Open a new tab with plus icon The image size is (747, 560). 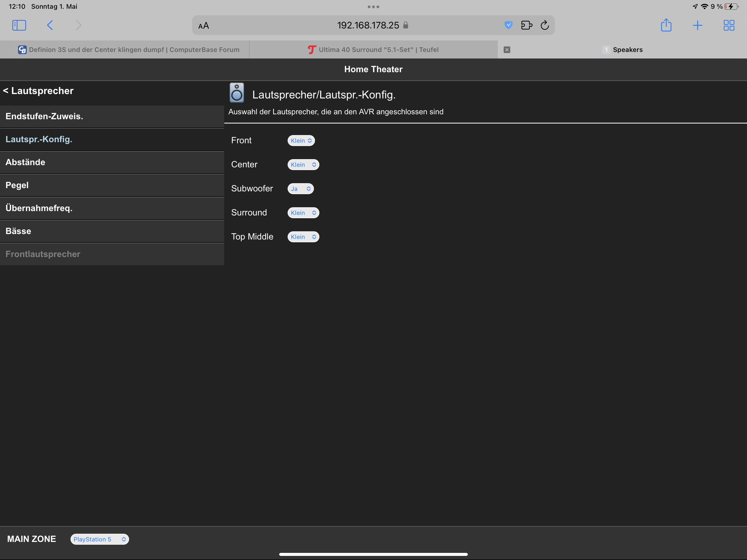coord(697,25)
